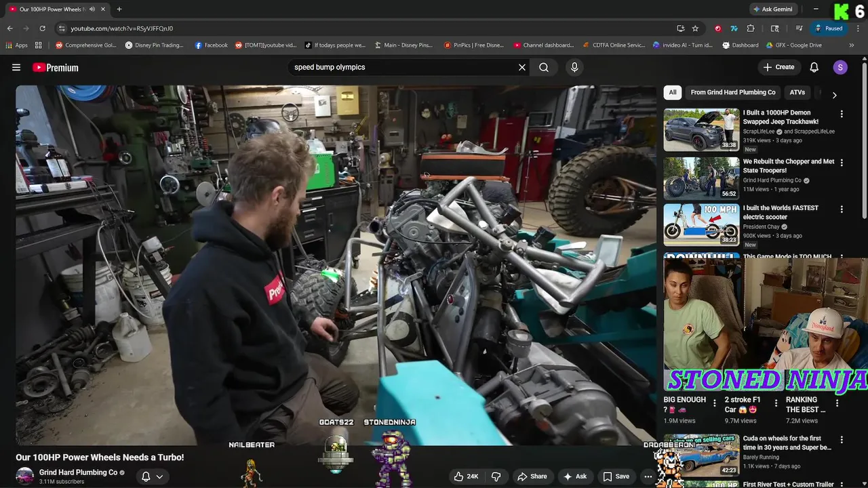
Task: Open the Paused profile button
Action: point(829,28)
